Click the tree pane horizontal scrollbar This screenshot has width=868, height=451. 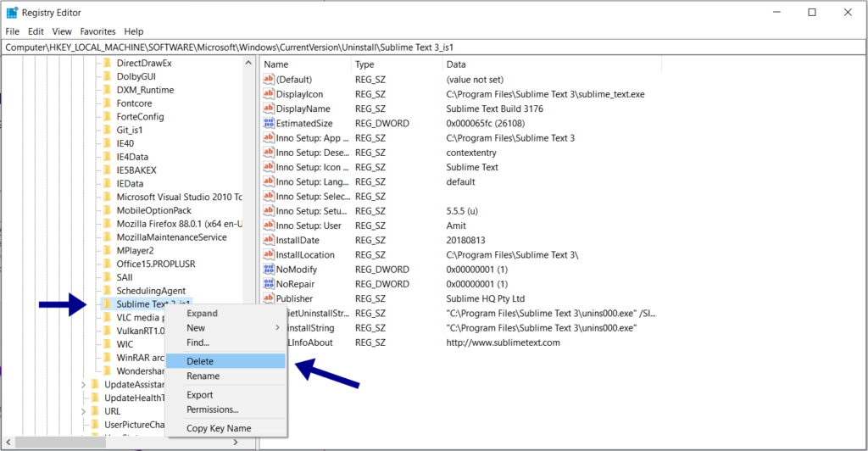coord(127,443)
